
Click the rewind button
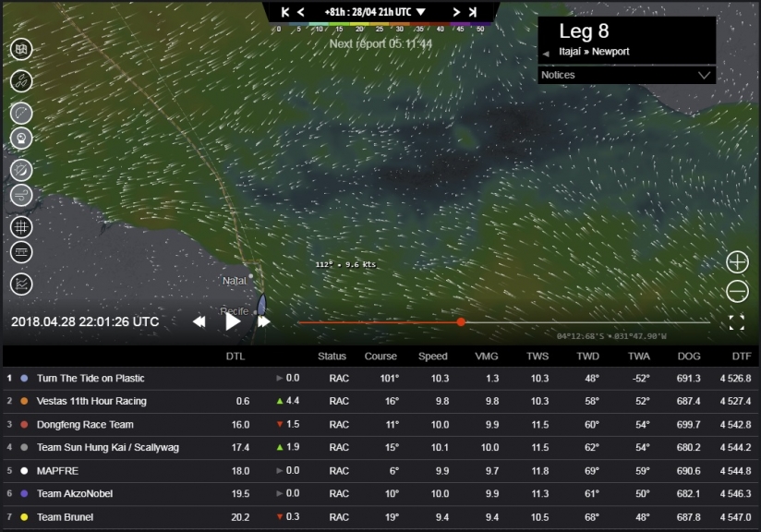(x=199, y=321)
